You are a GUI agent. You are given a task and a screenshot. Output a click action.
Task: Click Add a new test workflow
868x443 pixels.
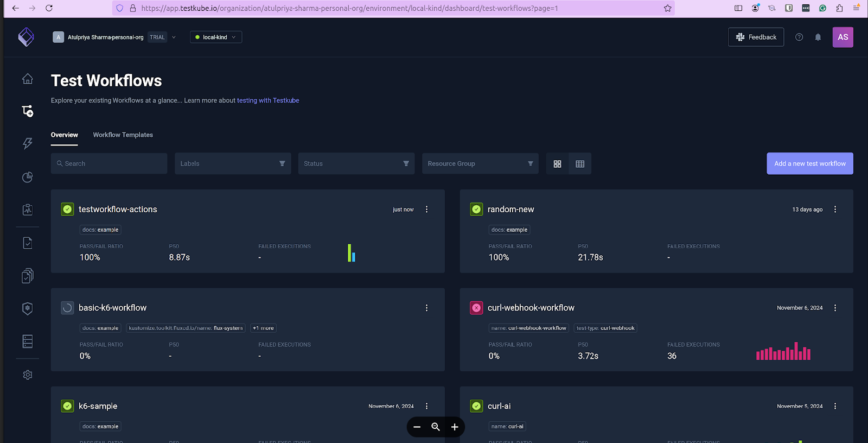pyautogui.click(x=810, y=163)
